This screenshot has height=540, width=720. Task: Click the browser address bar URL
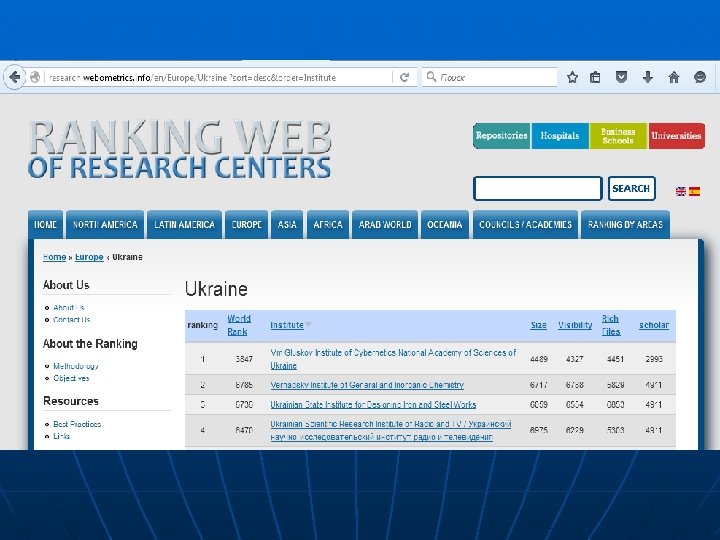193,78
